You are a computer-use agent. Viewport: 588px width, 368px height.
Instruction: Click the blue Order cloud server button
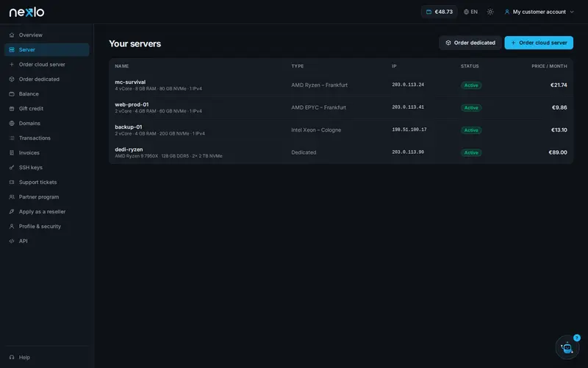pos(539,43)
